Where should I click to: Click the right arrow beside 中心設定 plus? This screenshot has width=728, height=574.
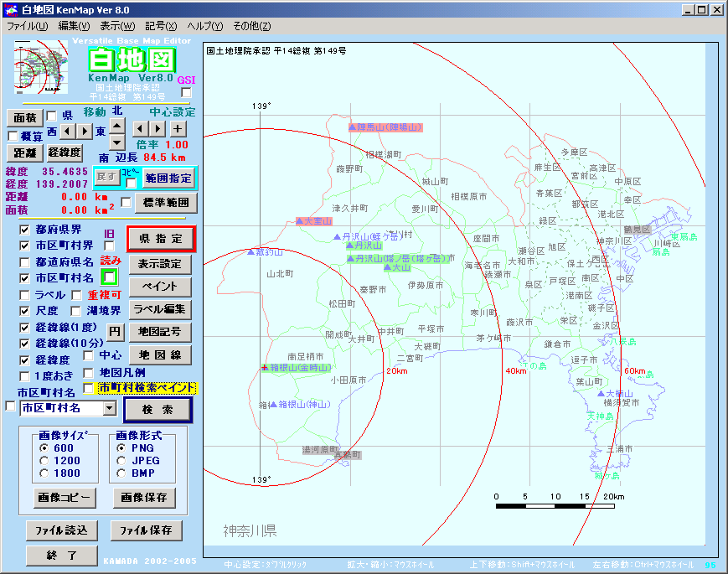click(x=157, y=128)
